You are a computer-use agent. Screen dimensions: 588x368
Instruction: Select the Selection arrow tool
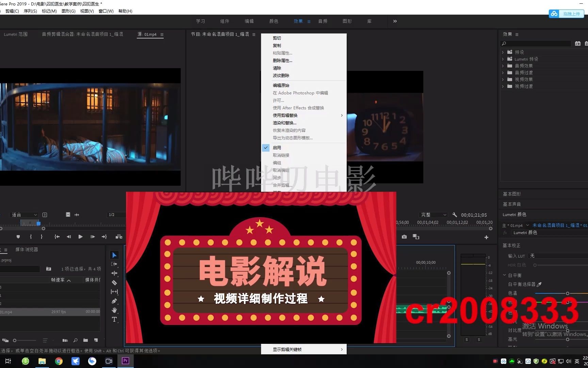(114, 255)
